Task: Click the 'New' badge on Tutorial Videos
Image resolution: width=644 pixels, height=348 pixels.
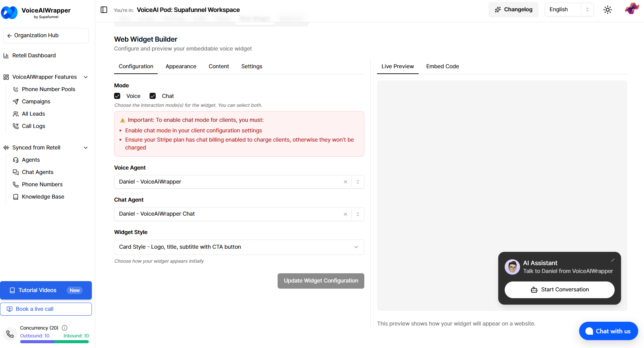Action: pos(74,290)
